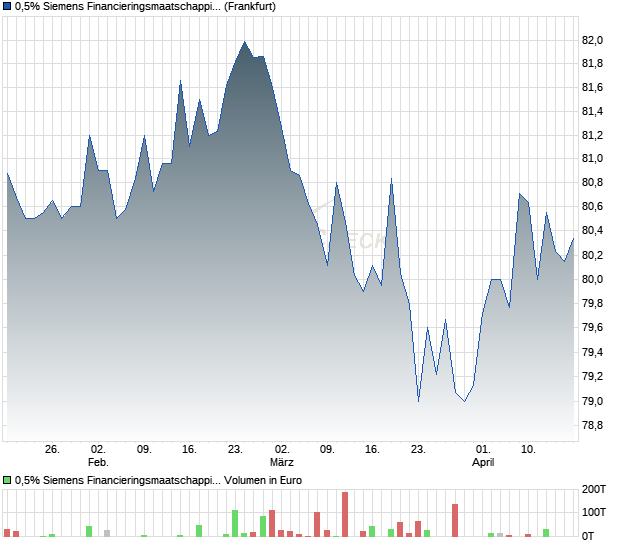Click the tall red volume bar before 01. April

click(455, 520)
